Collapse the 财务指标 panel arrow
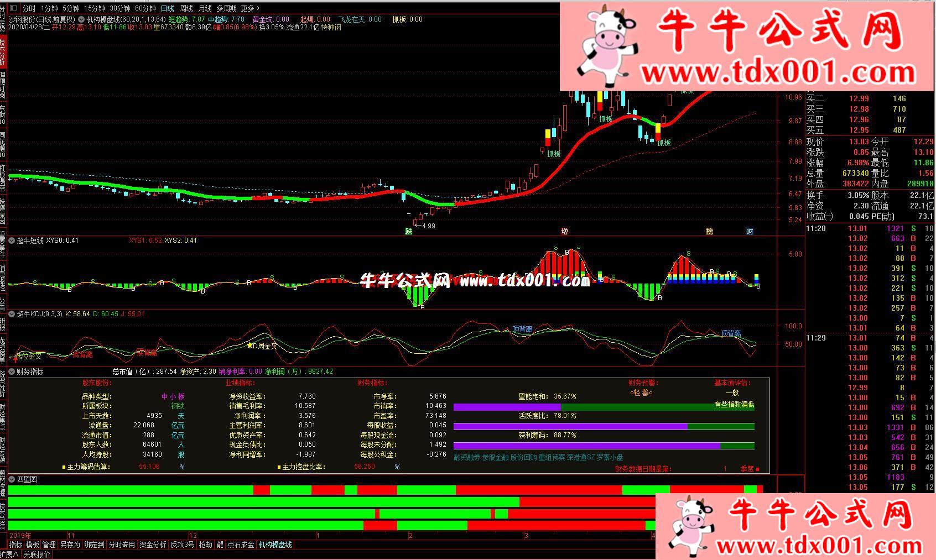This screenshot has width=936, height=560. [12, 372]
